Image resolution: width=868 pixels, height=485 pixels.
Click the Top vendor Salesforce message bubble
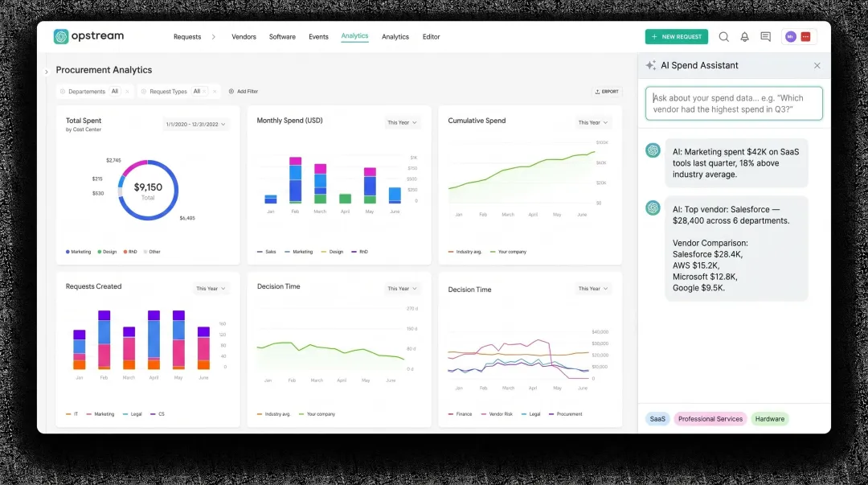736,249
